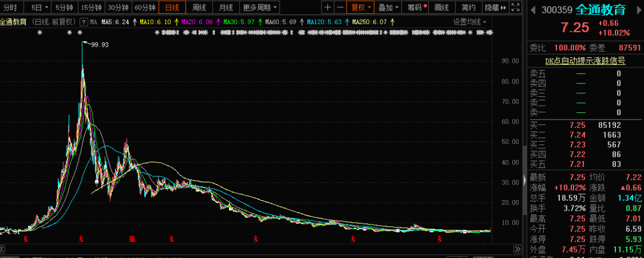
Task: Select the 5分钟 period tab
Action: coord(64,7)
